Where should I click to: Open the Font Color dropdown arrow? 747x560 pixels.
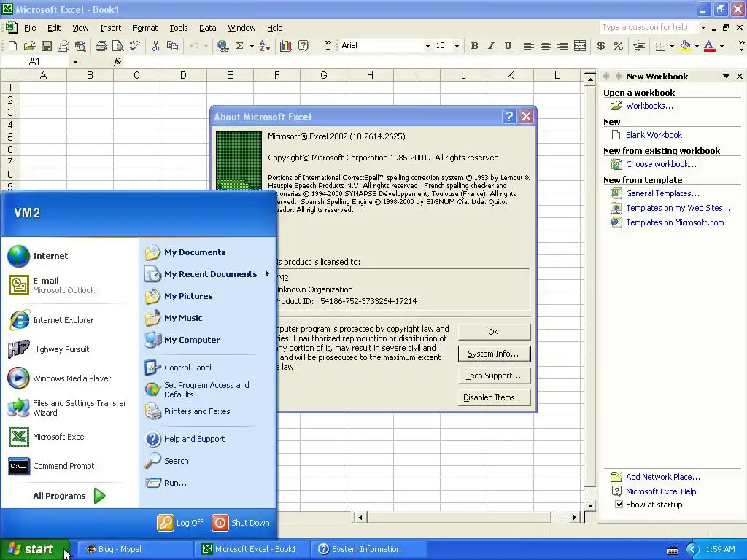click(721, 46)
